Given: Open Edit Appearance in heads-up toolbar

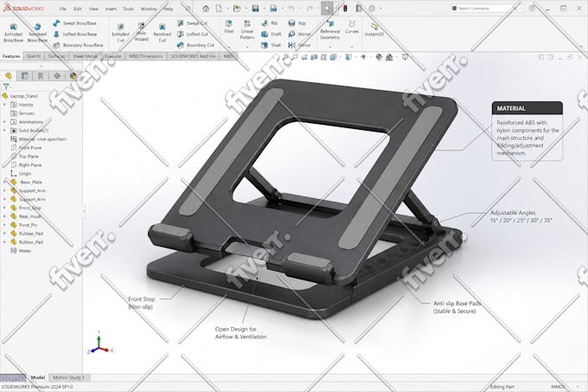Looking at the screenshot, I should tap(379, 57).
